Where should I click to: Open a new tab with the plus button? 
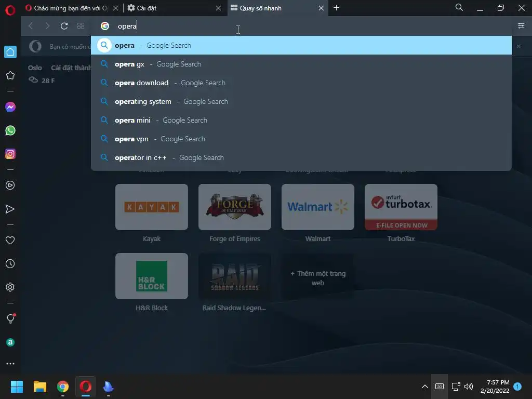(336, 8)
